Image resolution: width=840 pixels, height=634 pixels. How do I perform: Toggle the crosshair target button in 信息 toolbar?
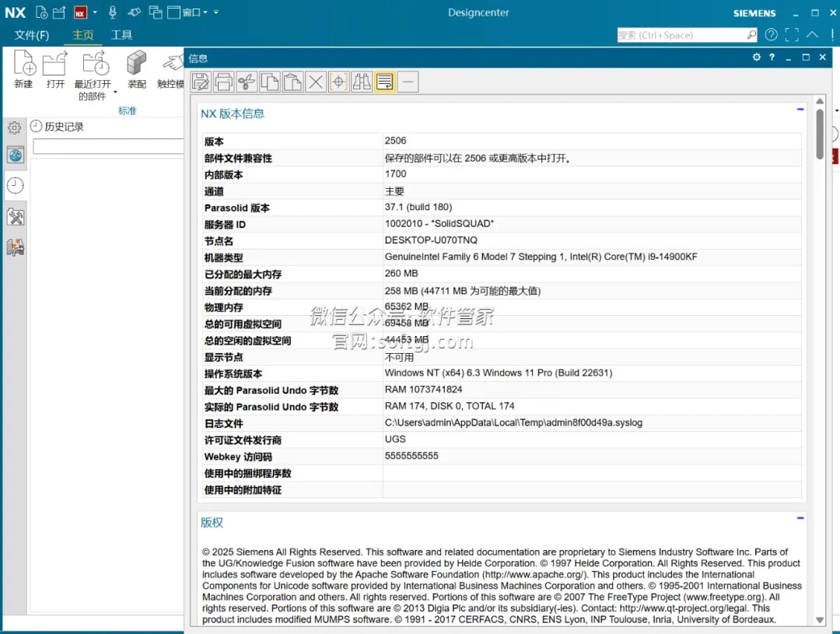[x=338, y=82]
